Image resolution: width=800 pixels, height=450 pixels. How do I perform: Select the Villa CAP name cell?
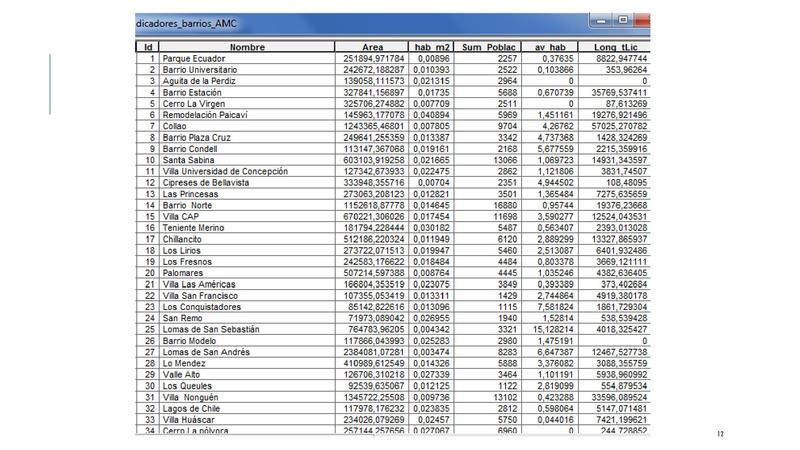(x=182, y=217)
